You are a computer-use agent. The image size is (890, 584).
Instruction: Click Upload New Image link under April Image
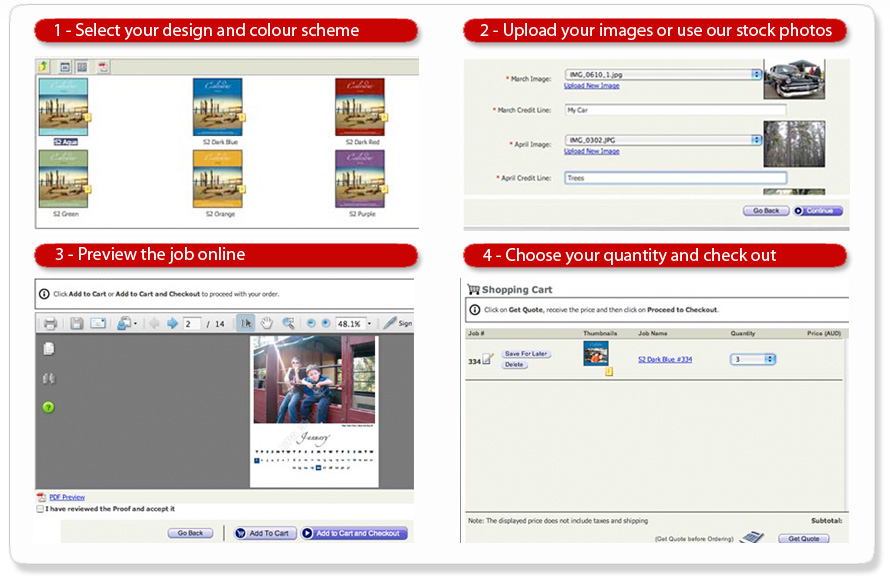[591, 152]
